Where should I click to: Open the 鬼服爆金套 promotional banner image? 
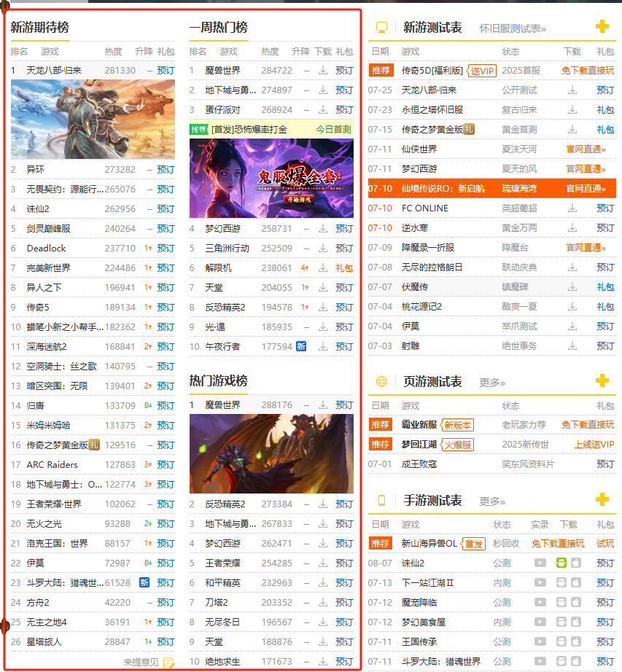[271, 178]
